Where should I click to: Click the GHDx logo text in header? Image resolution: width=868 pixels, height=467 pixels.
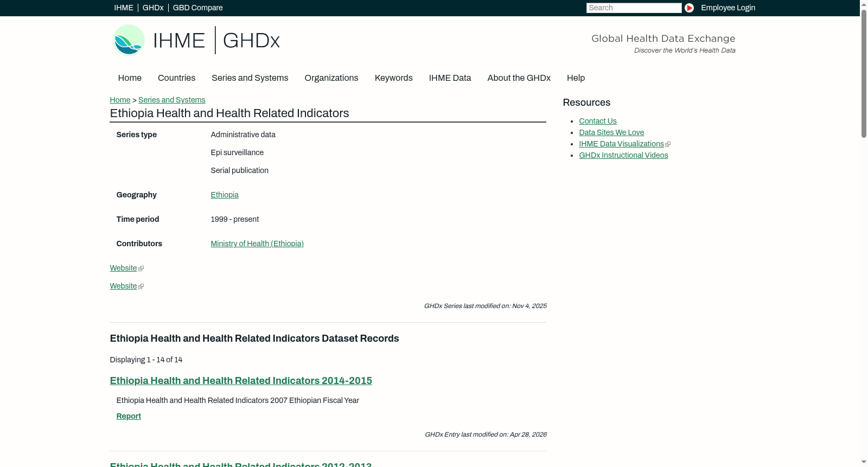click(x=251, y=41)
